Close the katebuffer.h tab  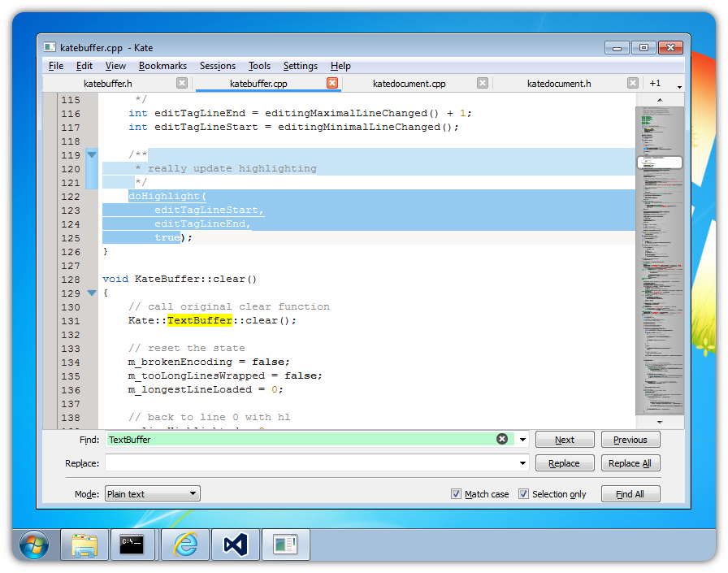[x=182, y=83]
